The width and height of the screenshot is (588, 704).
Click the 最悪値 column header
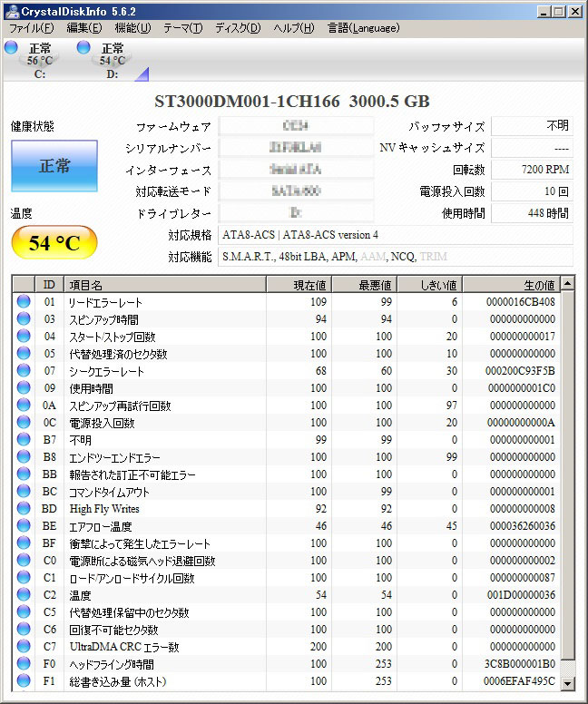point(365,285)
